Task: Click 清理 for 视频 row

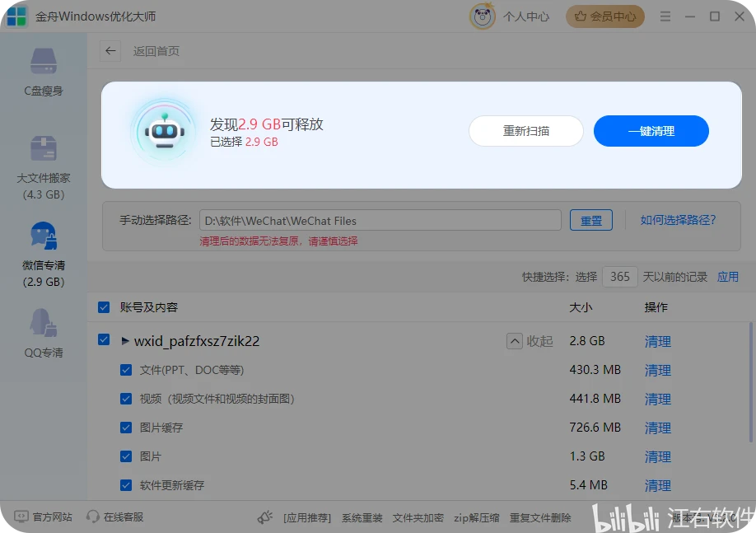Action: click(x=658, y=400)
